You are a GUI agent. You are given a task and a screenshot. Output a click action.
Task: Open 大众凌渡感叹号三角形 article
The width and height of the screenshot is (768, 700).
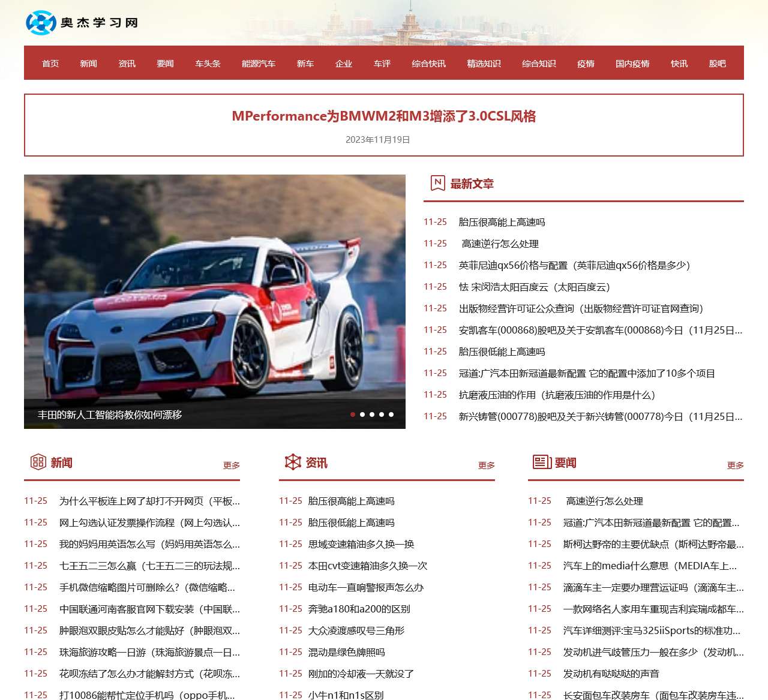click(356, 630)
